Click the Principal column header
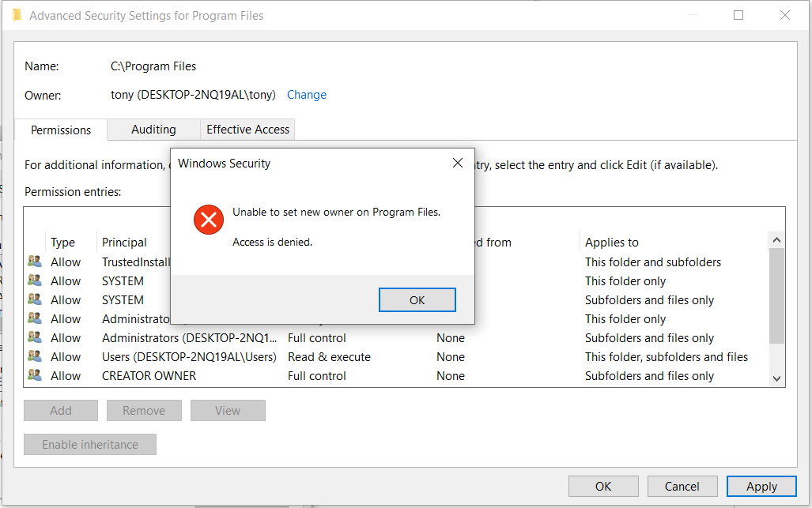This screenshot has height=508, width=812. point(124,243)
